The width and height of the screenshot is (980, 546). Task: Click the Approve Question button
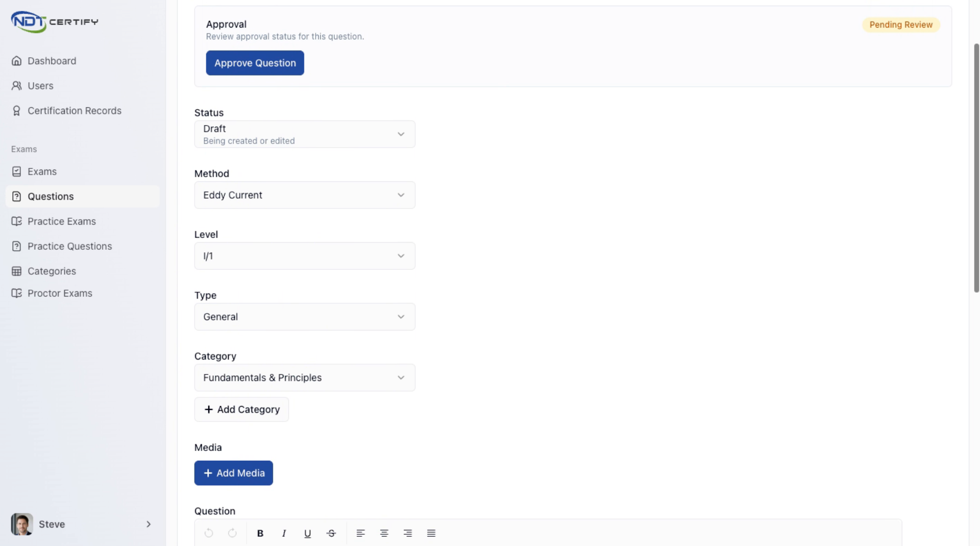pos(255,63)
